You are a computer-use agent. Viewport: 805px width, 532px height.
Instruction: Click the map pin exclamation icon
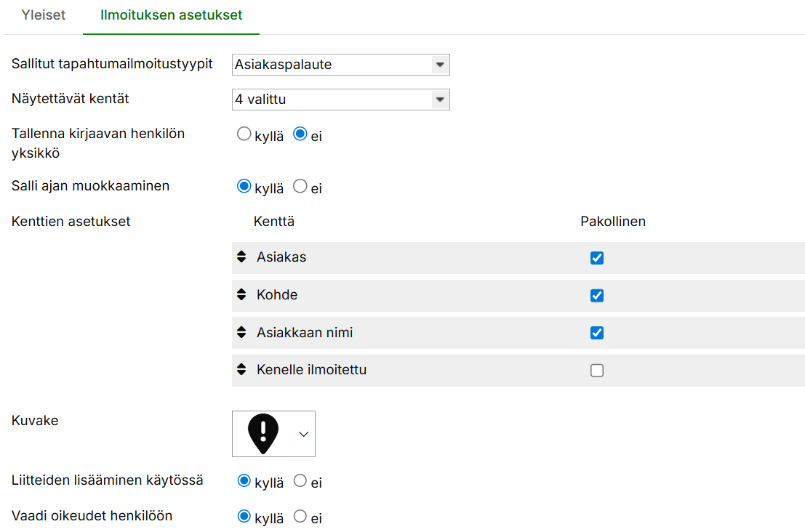(263, 433)
